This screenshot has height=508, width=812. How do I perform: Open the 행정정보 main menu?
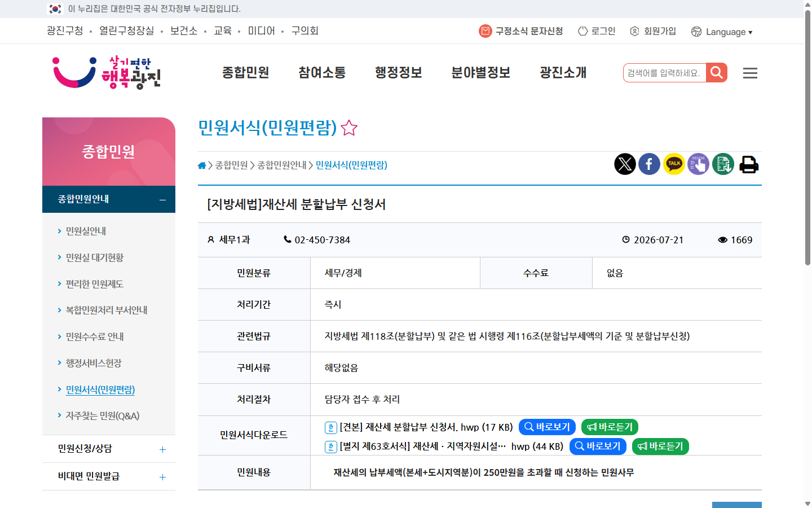click(x=399, y=73)
